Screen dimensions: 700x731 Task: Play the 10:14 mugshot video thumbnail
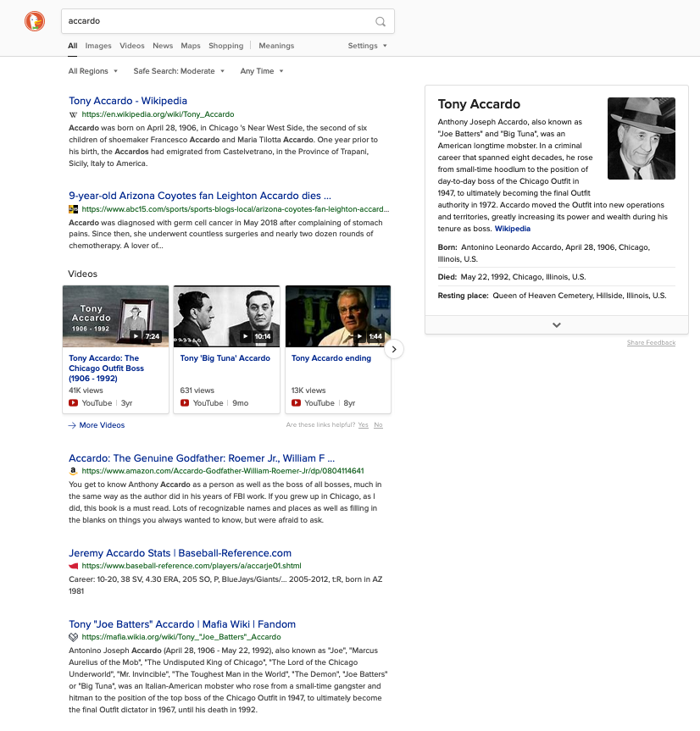pos(226,317)
